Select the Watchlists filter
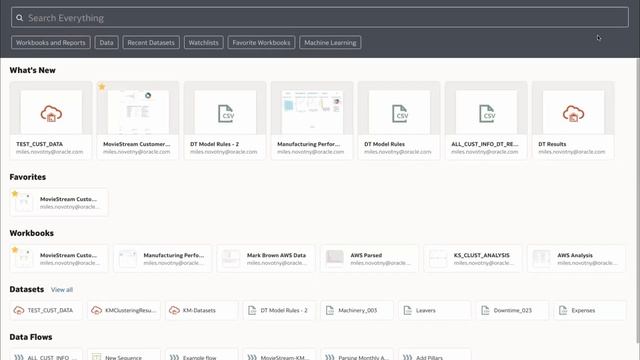640x360 pixels. click(x=203, y=42)
